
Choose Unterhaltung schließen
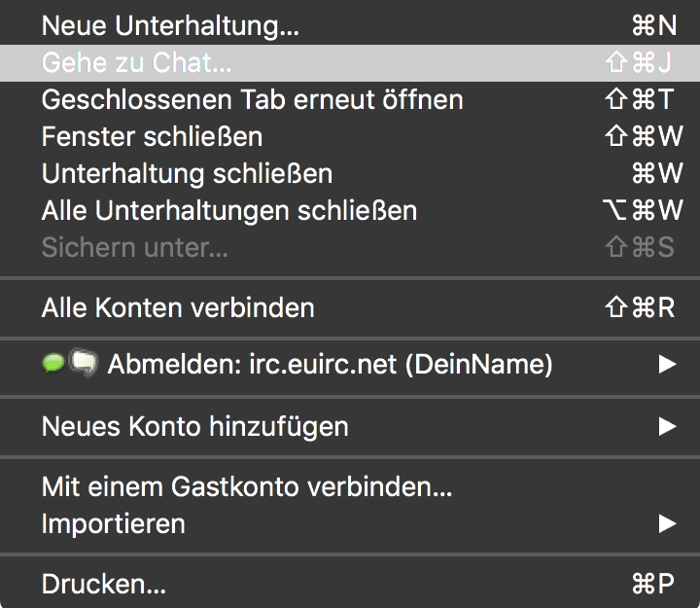tap(187, 173)
